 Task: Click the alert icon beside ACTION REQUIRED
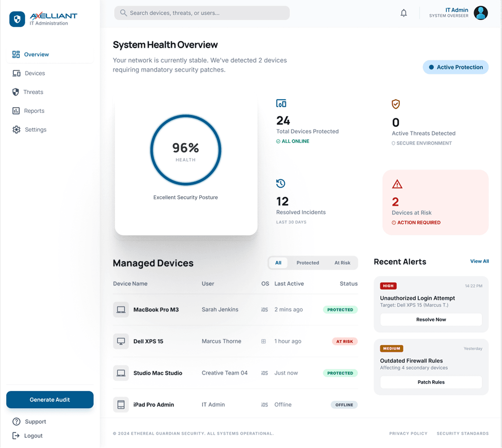click(394, 223)
